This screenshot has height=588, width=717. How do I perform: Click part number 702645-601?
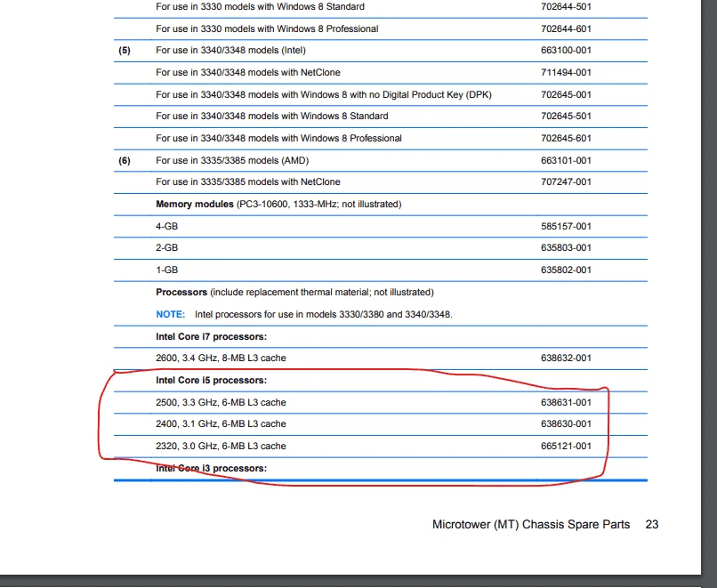[x=566, y=138]
